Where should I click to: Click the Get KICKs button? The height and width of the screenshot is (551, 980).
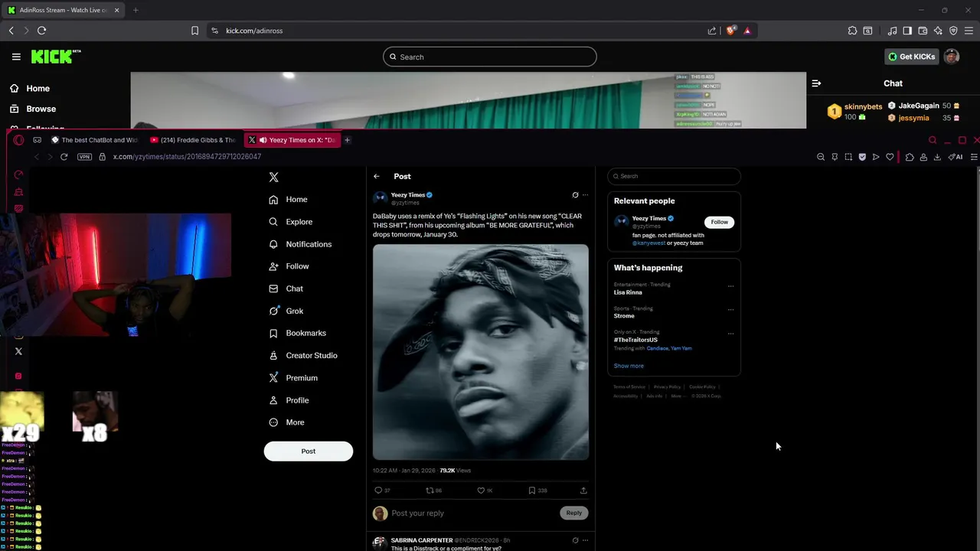911,57
